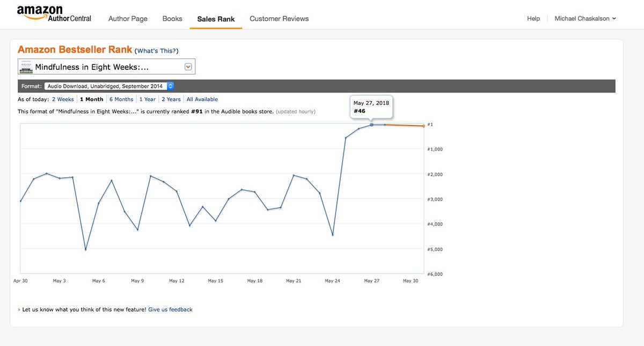
Task: Click the What's This? link
Action: [x=157, y=51]
